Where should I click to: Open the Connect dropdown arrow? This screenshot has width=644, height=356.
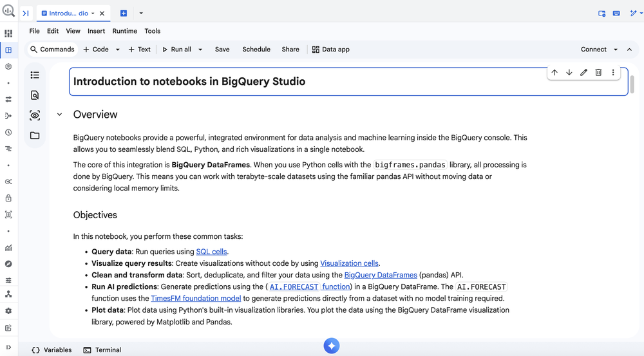coord(616,50)
